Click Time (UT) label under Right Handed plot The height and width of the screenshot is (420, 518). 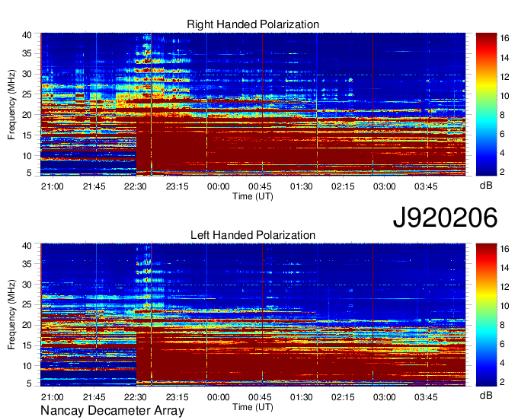tap(253, 196)
